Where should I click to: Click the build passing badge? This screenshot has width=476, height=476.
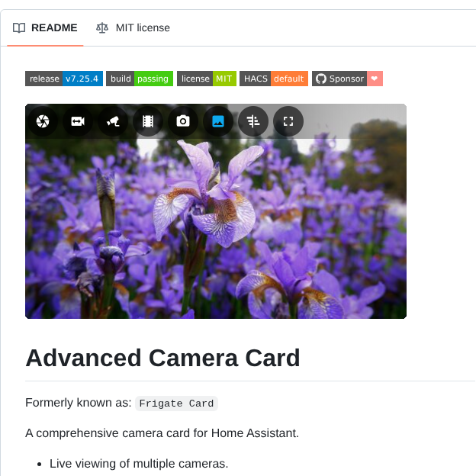[140, 79]
